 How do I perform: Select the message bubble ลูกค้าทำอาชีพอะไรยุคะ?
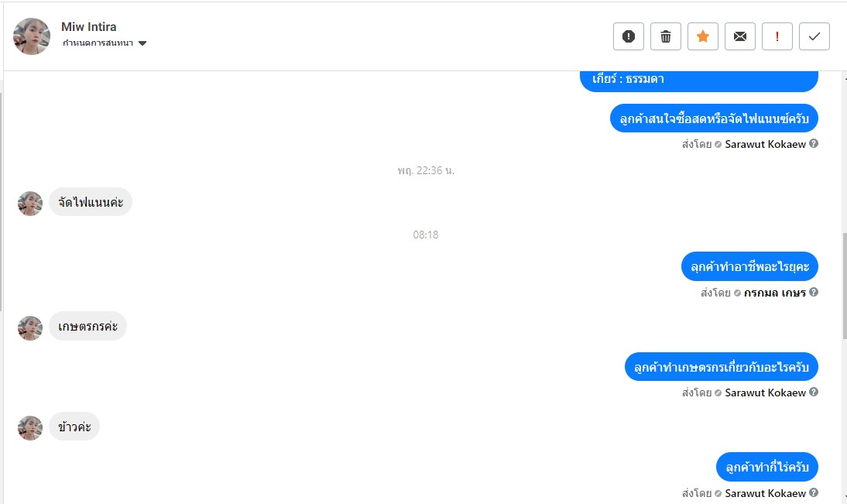tap(749, 266)
